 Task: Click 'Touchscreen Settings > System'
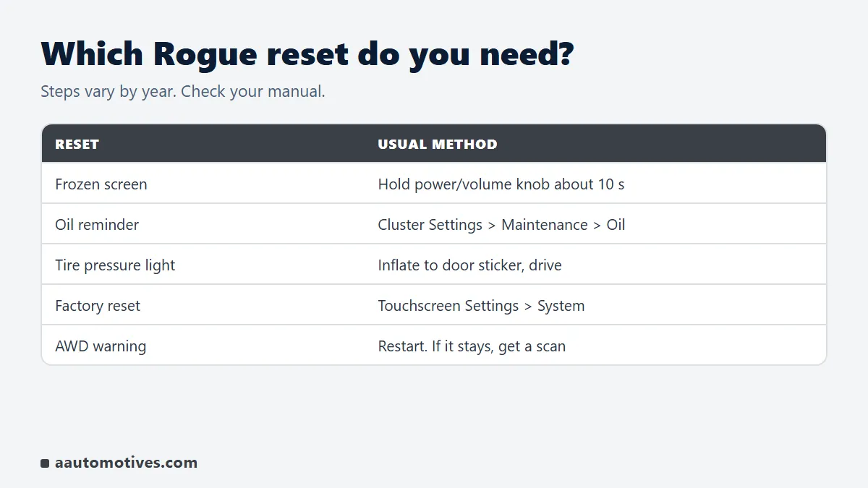point(481,306)
